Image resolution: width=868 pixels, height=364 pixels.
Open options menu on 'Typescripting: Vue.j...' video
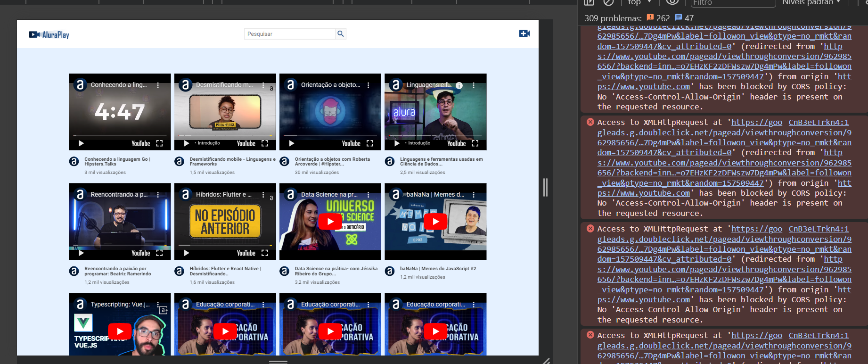coord(158,305)
